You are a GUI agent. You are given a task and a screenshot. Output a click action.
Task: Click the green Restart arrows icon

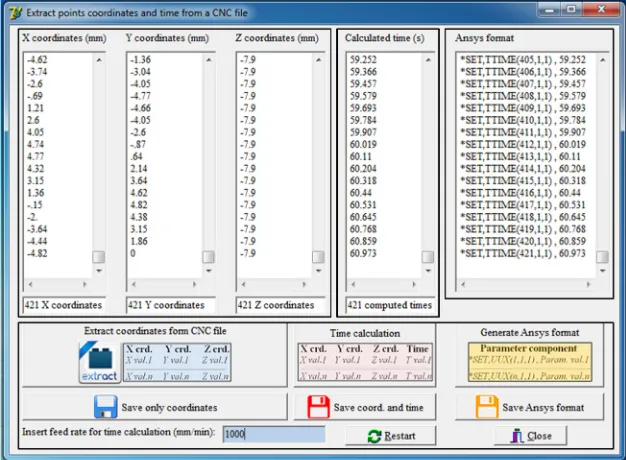tap(374, 436)
